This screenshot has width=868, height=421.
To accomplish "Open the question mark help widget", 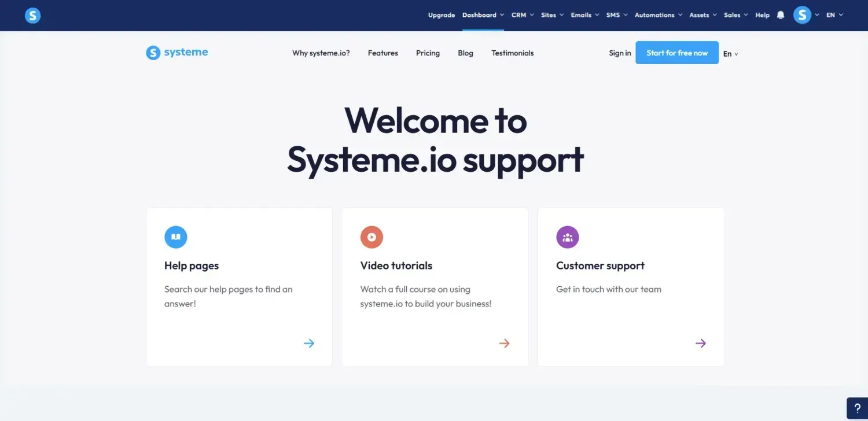I will [857, 408].
